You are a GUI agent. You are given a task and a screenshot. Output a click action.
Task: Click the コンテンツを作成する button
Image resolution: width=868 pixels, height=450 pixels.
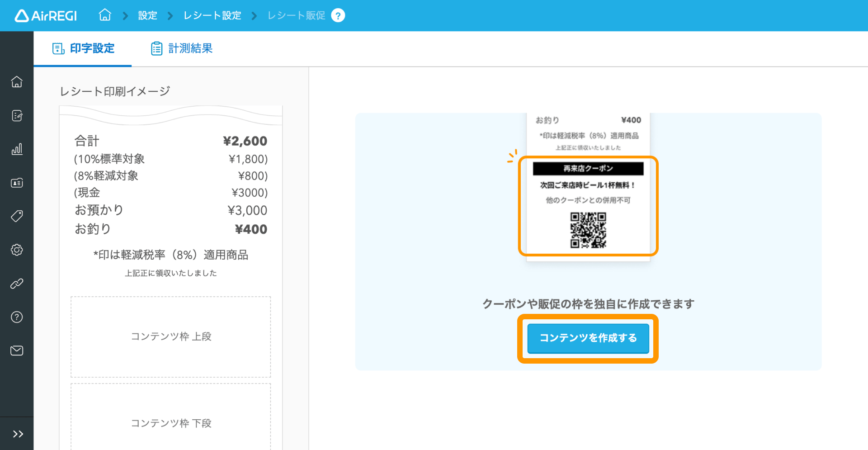pyautogui.click(x=588, y=338)
